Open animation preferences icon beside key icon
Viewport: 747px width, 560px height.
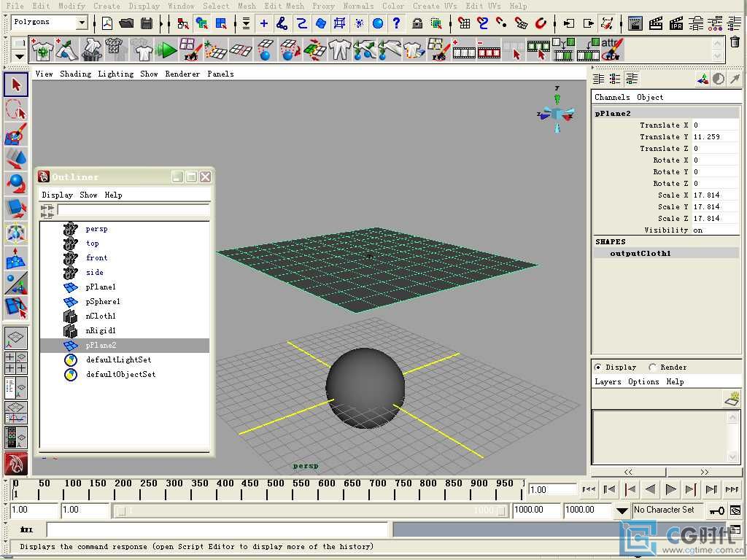(x=735, y=510)
